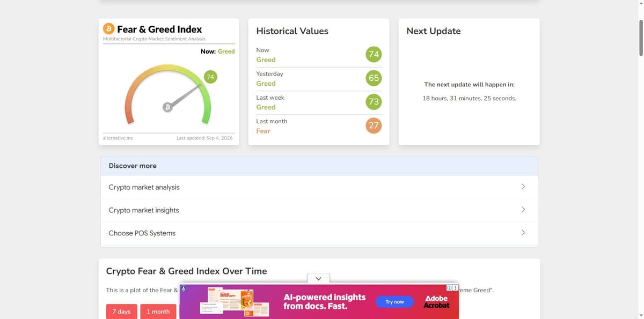
Task: Click the small round icon at banner's left corner
Action: tap(183, 288)
